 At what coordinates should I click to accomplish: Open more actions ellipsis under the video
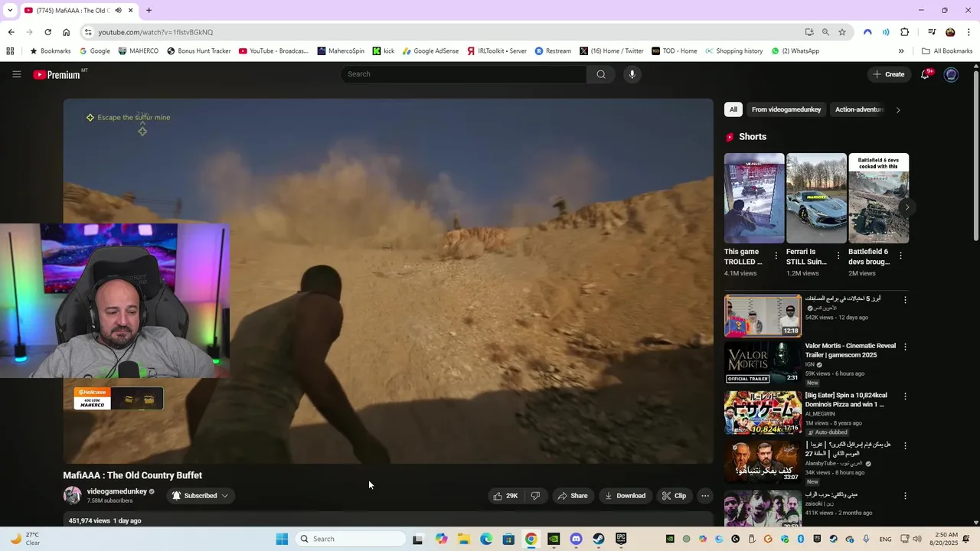click(x=705, y=496)
